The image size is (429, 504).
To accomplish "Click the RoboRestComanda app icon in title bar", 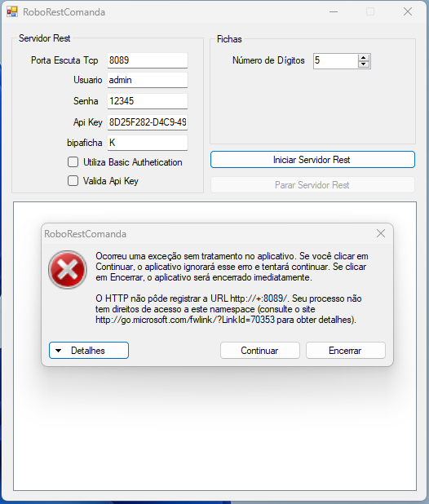I will point(12,12).
